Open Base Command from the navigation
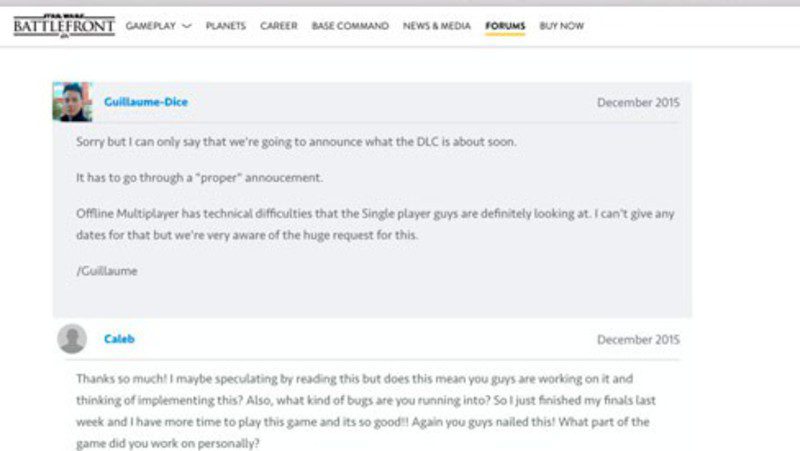The height and width of the screenshot is (451, 800). pos(350,26)
